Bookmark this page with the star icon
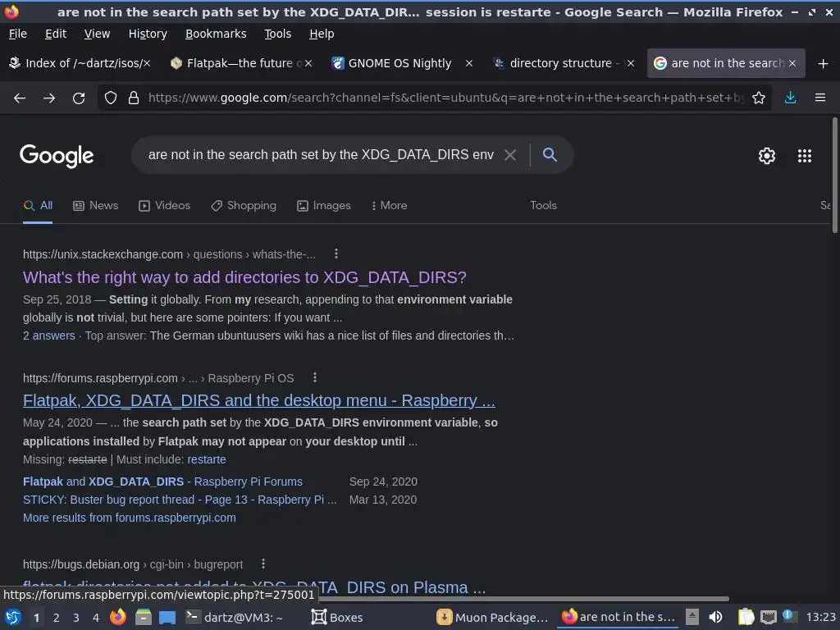This screenshot has width=840, height=630. click(x=759, y=98)
